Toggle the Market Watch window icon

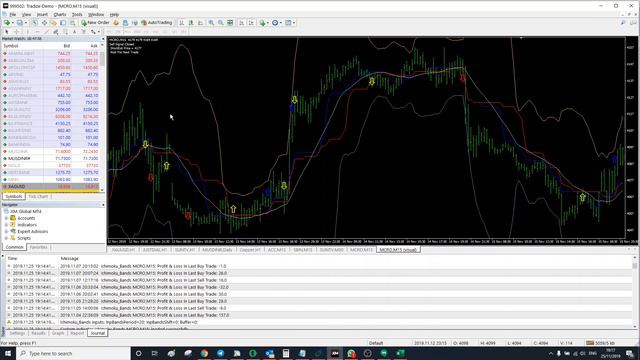[35, 23]
